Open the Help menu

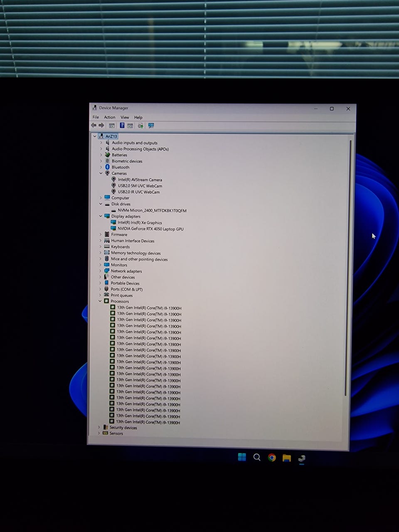138,117
